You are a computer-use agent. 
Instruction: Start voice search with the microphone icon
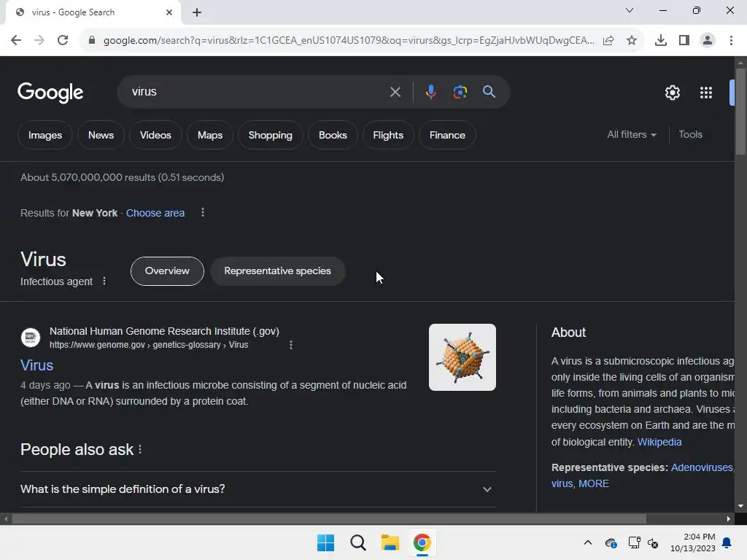(x=430, y=91)
